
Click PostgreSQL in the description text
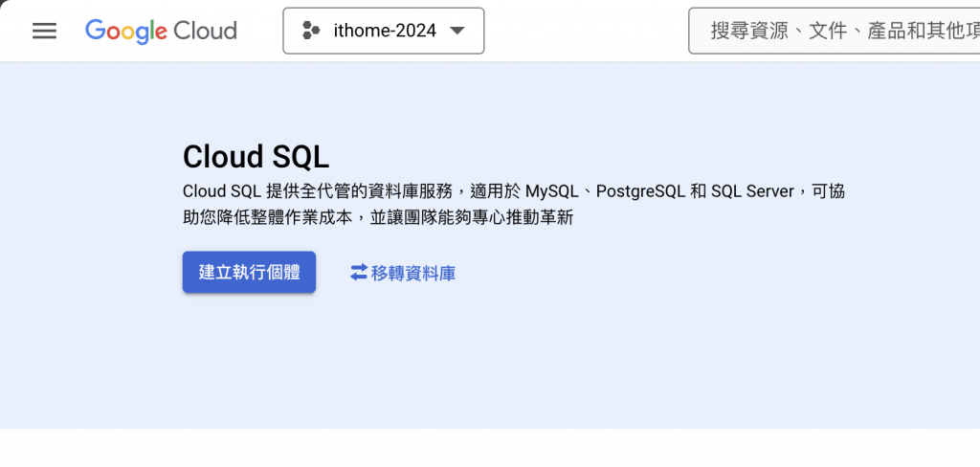point(640,191)
